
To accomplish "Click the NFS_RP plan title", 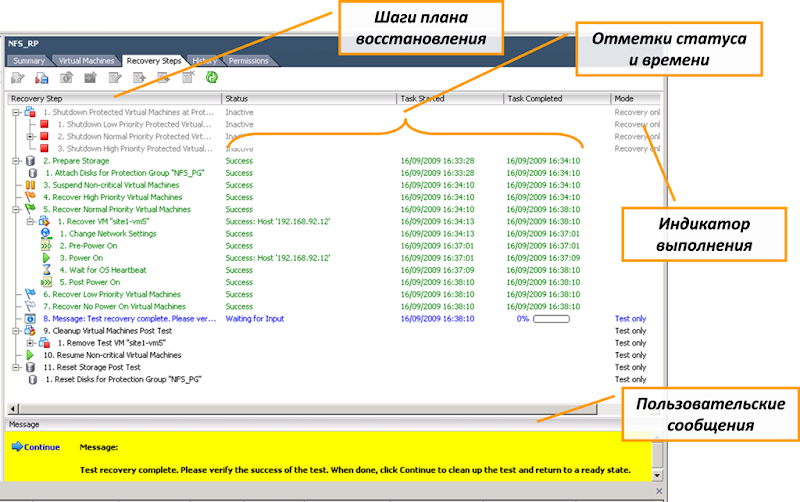I will pos(23,44).
